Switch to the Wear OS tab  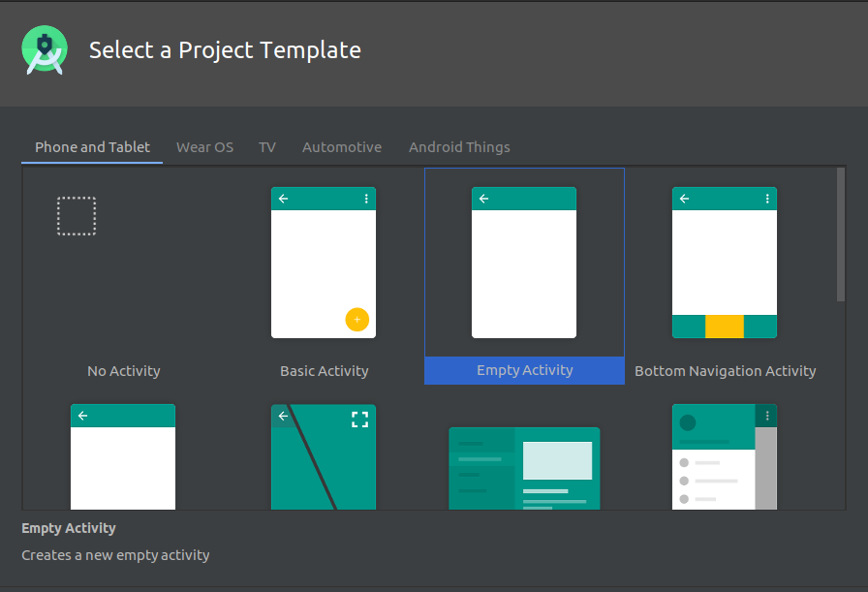pyautogui.click(x=204, y=146)
